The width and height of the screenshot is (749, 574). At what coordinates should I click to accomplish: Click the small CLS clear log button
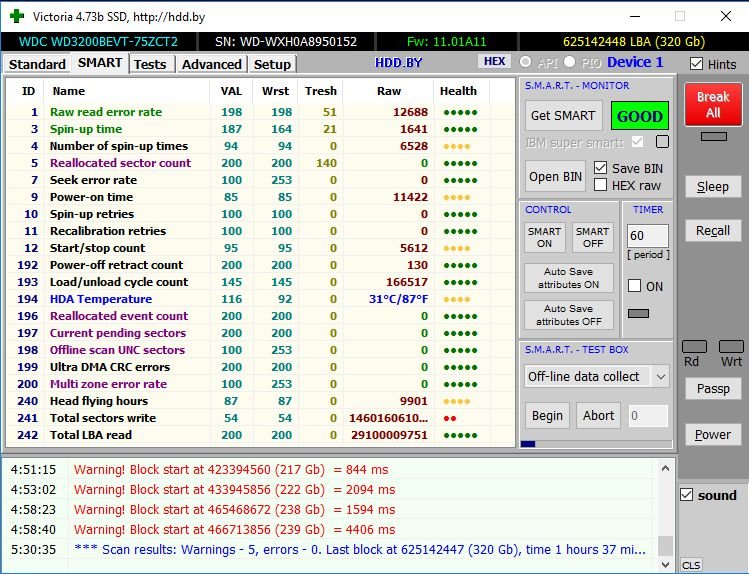pyautogui.click(x=691, y=564)
